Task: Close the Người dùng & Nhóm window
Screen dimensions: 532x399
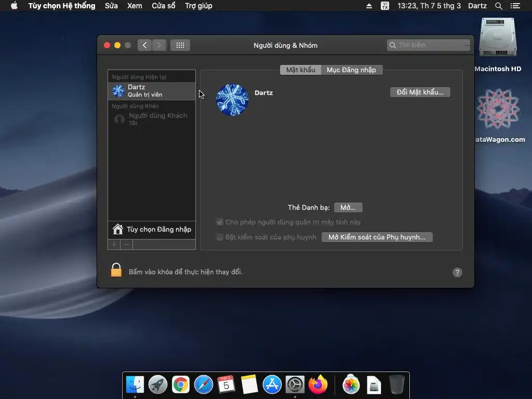Action: click(x=107, y=45)
